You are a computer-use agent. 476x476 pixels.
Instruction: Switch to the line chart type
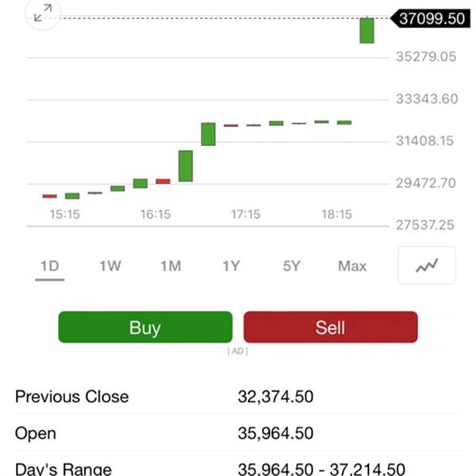pyautogui.click(x=427, y=265)
